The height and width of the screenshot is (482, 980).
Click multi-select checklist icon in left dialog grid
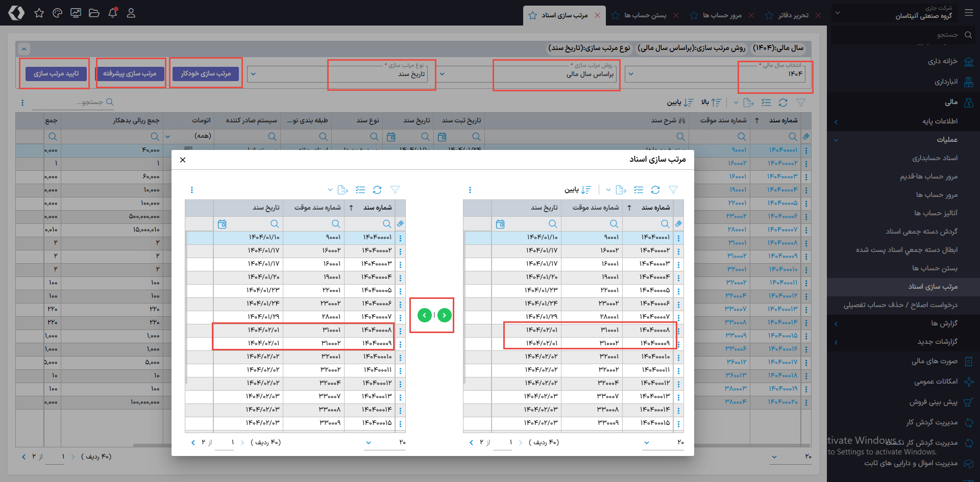point(360,190)
